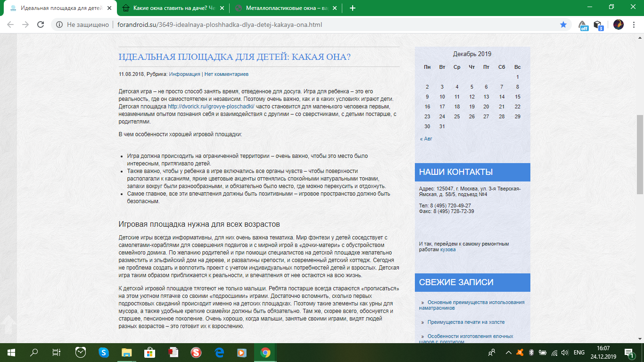This screenshot has width=644, height=362.
Task: Close the 'Металлопластиковые окна' tab
Action: pyautogui.click(x=334, y=8)
